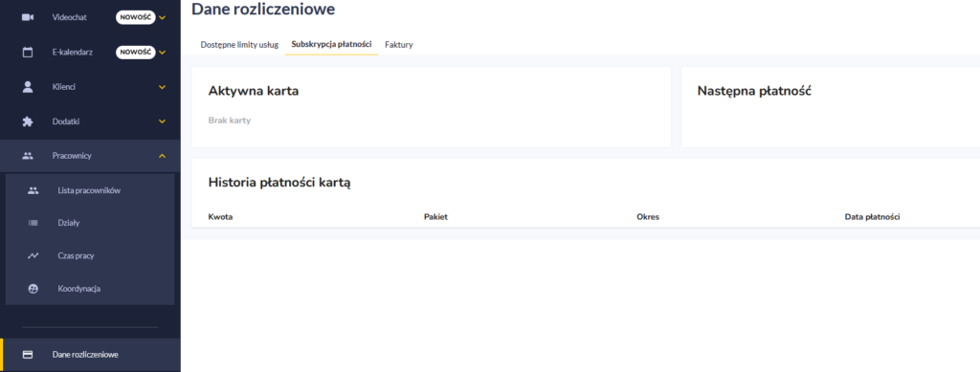Screen dimensions: 980x372
Task: Open the Dostępne limity usług tab
Action: (x=239, y=45)
